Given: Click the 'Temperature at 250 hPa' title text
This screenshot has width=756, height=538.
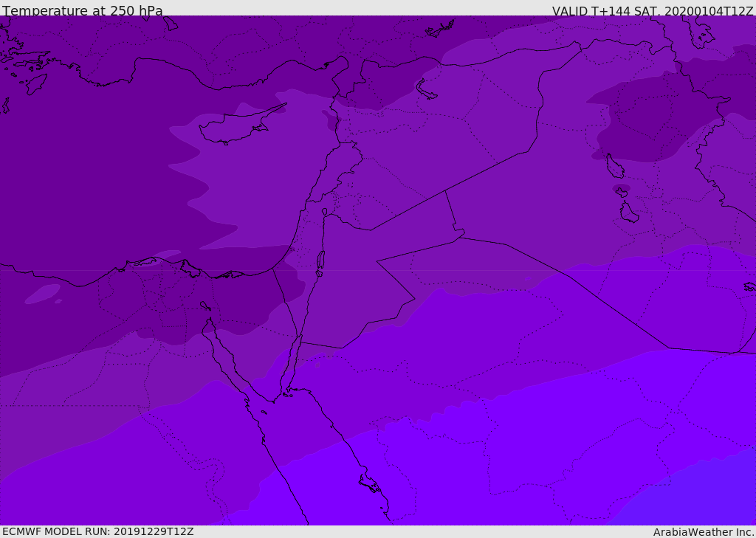Looking at the screenshot, I should pyautogui.click(x=83, y=10).
